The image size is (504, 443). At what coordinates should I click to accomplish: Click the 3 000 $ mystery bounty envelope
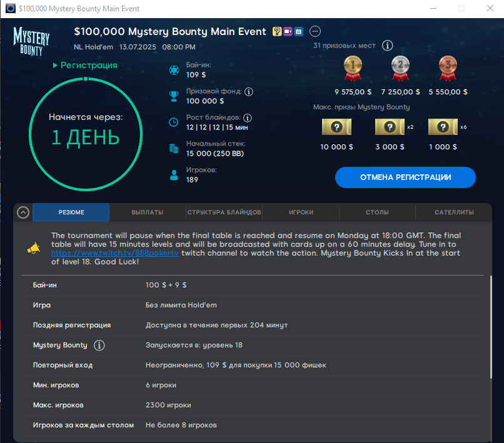tap(390, 127)
